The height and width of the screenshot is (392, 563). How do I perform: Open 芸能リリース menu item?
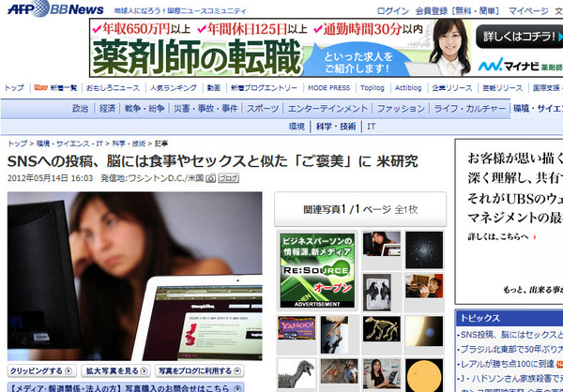click(x=502, y=87)
